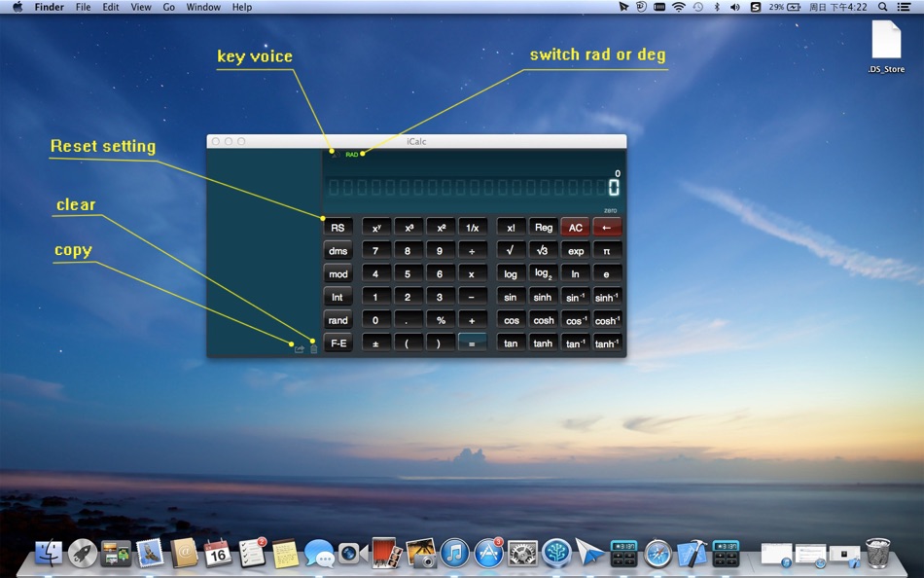Toggle F-E notation display

click(338, 343)
